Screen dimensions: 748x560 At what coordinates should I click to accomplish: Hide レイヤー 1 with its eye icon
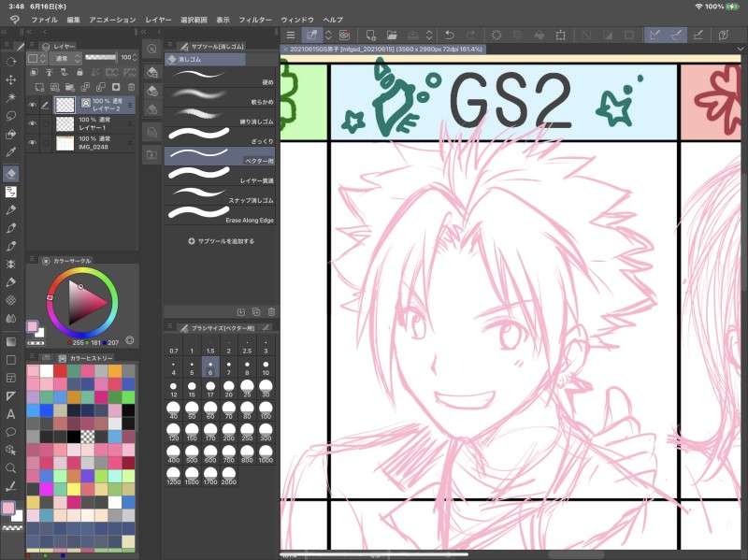pyautogui.click(x=32, y=123)
